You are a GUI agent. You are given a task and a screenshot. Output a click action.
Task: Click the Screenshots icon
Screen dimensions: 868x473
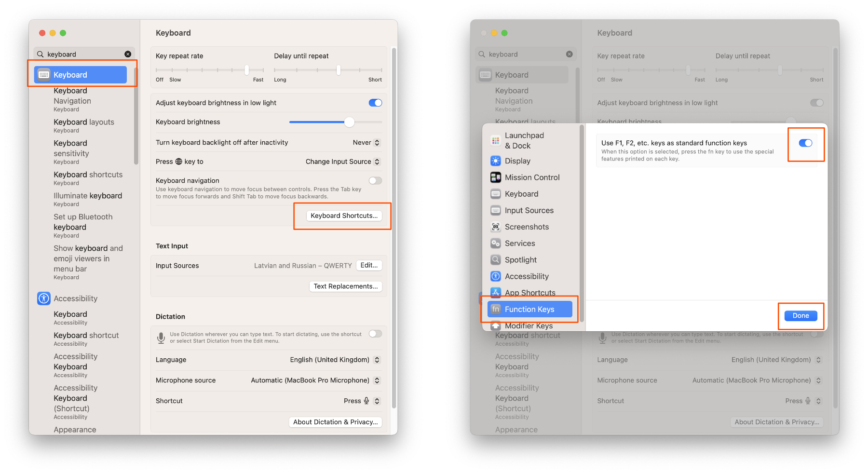(495, 227)
